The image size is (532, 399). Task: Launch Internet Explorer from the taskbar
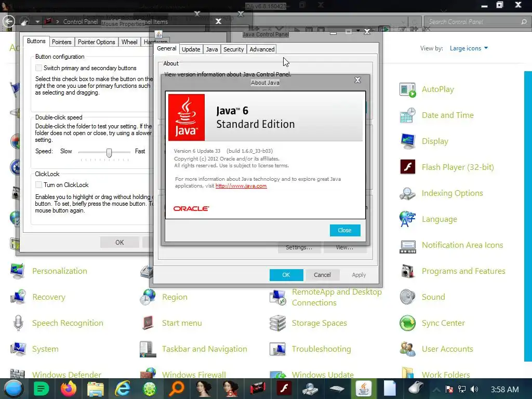point(122,389)
